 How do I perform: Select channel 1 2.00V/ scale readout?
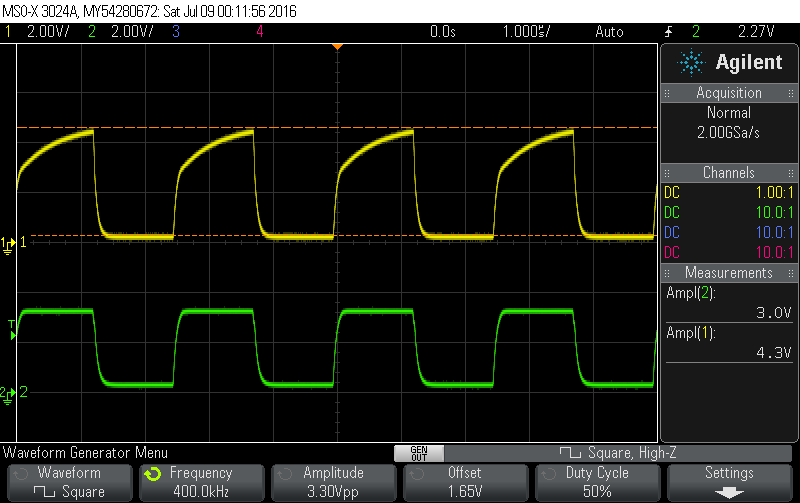coord(48,32)
